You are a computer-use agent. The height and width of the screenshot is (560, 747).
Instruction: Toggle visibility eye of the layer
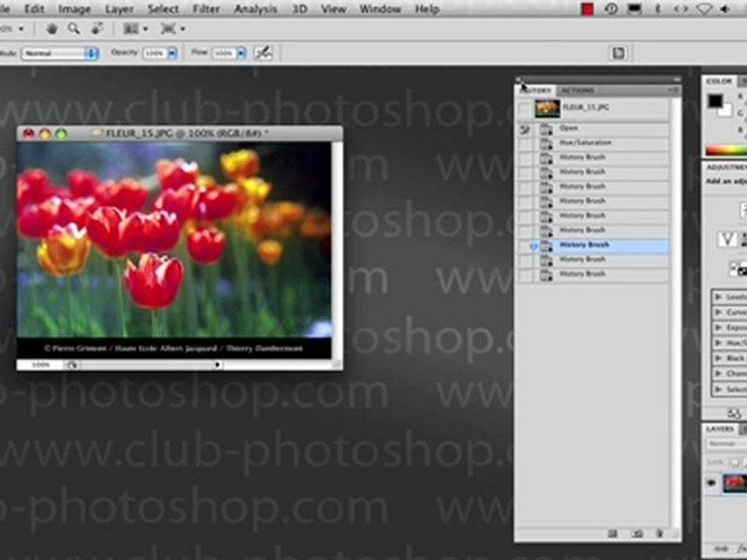711,483
